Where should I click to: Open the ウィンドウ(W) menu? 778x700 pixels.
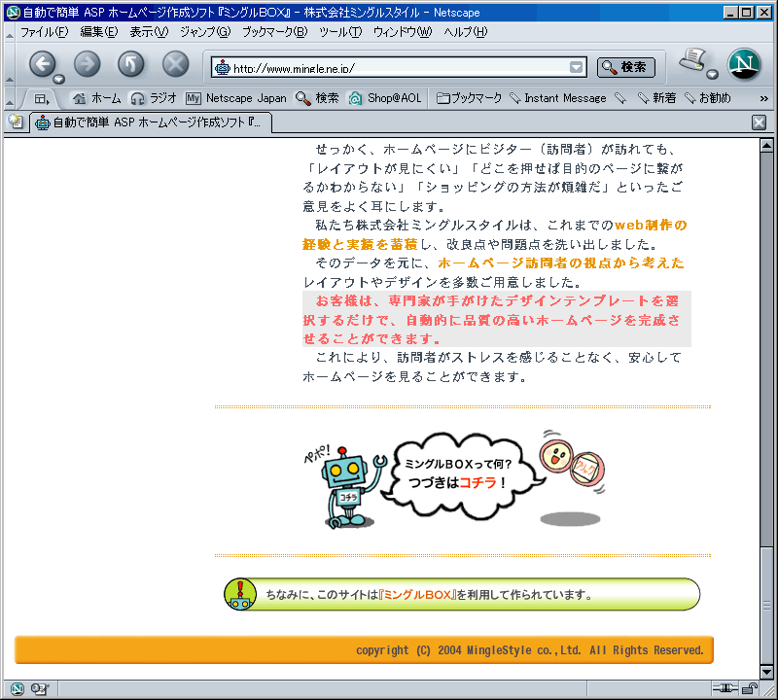pyautogui.click(x=403, y=32)
